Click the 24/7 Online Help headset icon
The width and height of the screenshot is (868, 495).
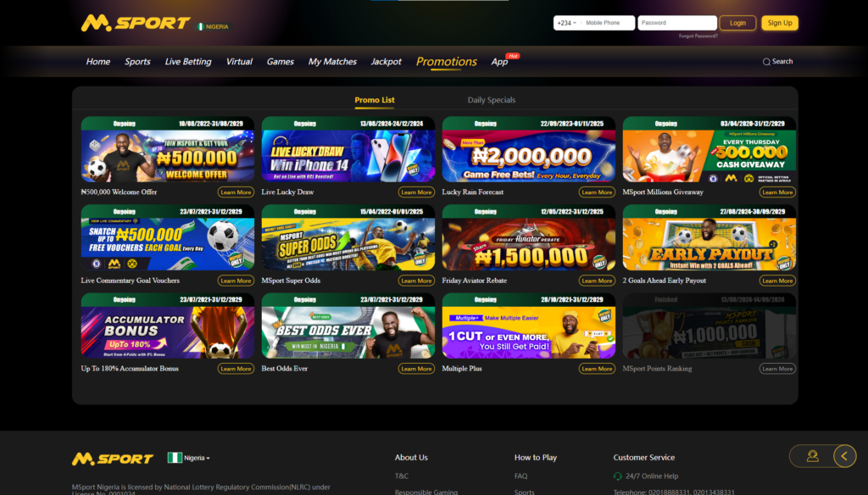pyautogui.click(x=618, y=476)
